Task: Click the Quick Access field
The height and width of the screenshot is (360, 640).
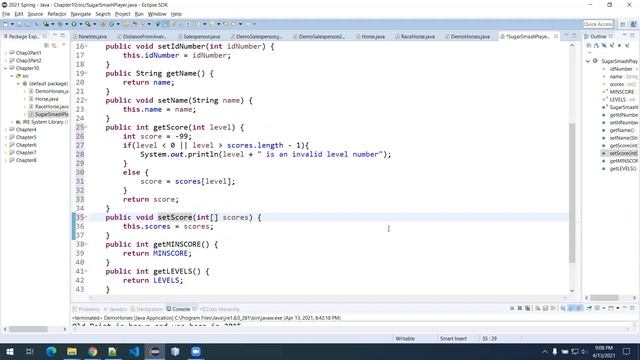Action: 598,24
